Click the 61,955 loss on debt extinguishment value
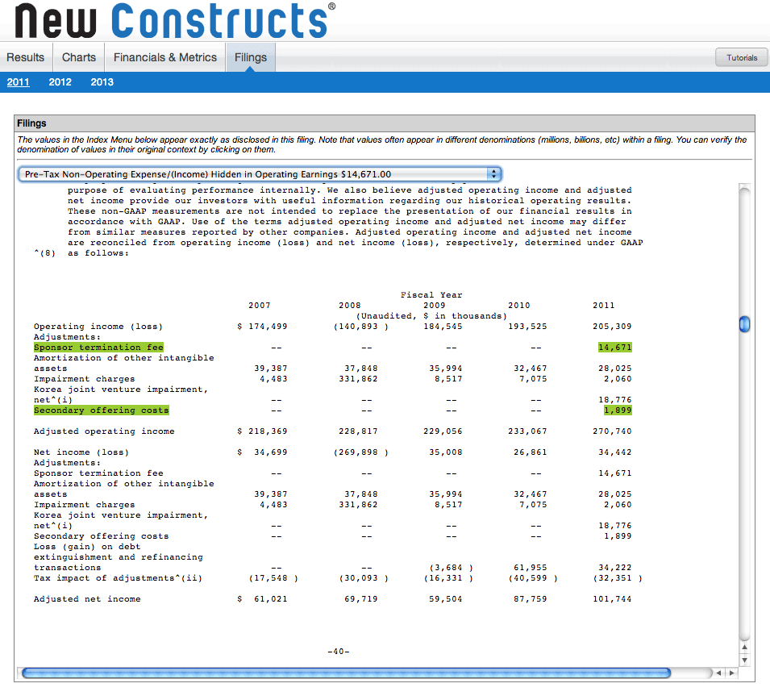This screenshot has height=700, width=770. tap(531, 568)
